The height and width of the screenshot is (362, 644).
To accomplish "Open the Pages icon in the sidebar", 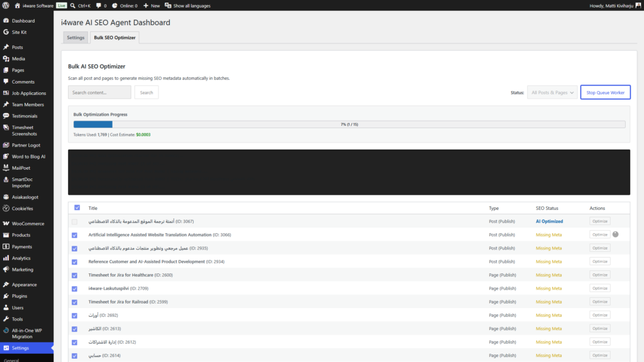I will click(6, 70).
